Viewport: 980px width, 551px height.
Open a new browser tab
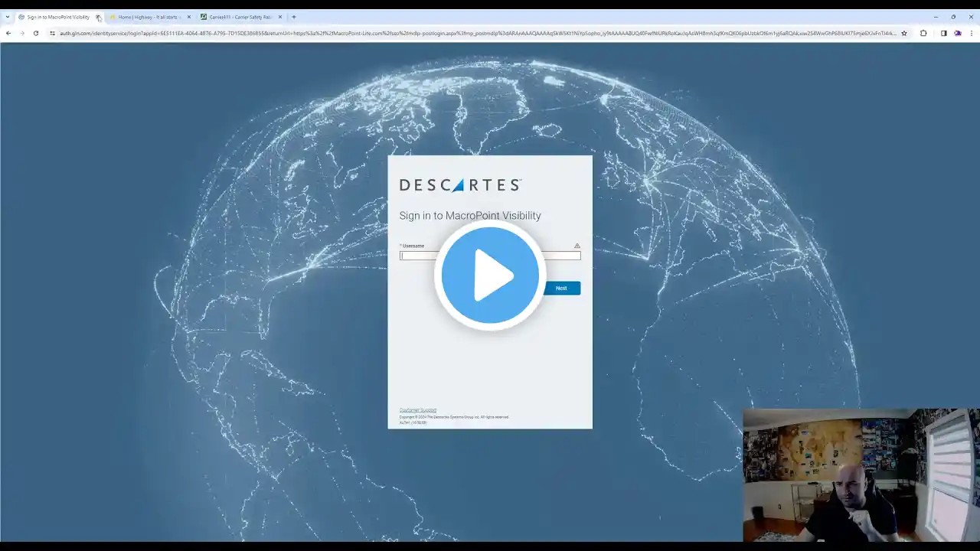coord(294,17)
